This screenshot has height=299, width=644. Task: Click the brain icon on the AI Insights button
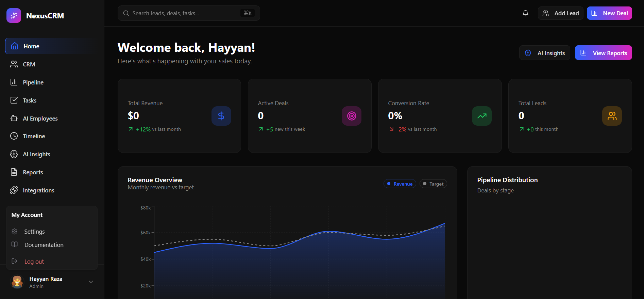click(x=528, y=53)
